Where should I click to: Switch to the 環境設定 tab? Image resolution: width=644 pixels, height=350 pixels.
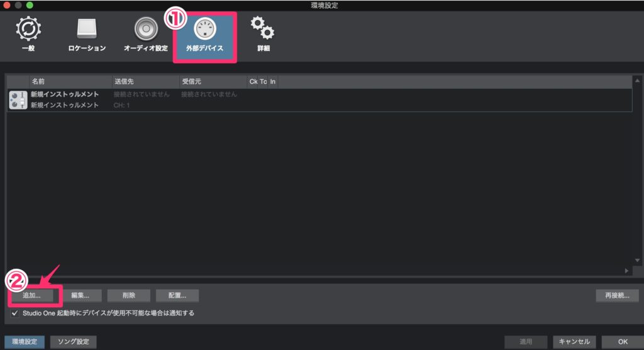pos(25,342)
